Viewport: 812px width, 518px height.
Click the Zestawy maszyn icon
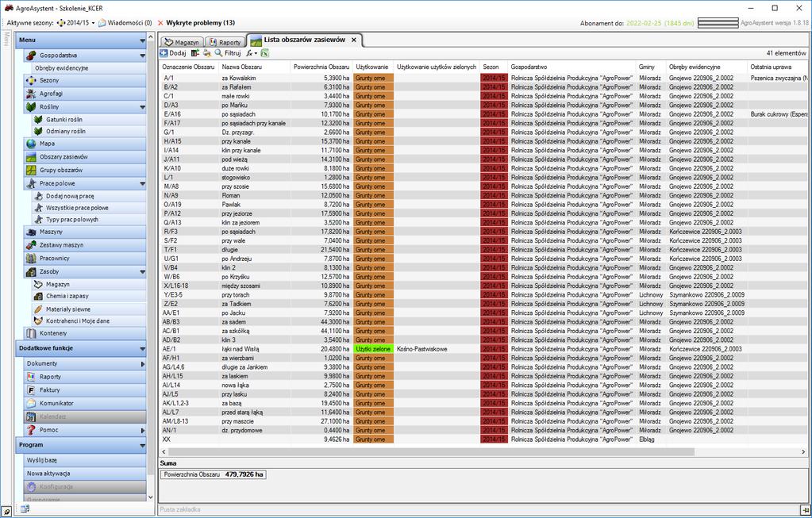[x=31, y=245]
